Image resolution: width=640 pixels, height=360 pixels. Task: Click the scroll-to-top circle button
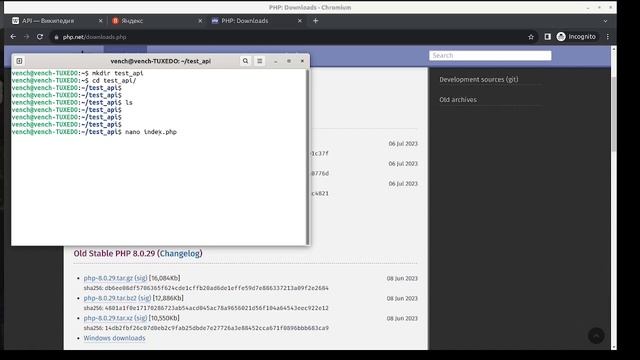[596, 336]
